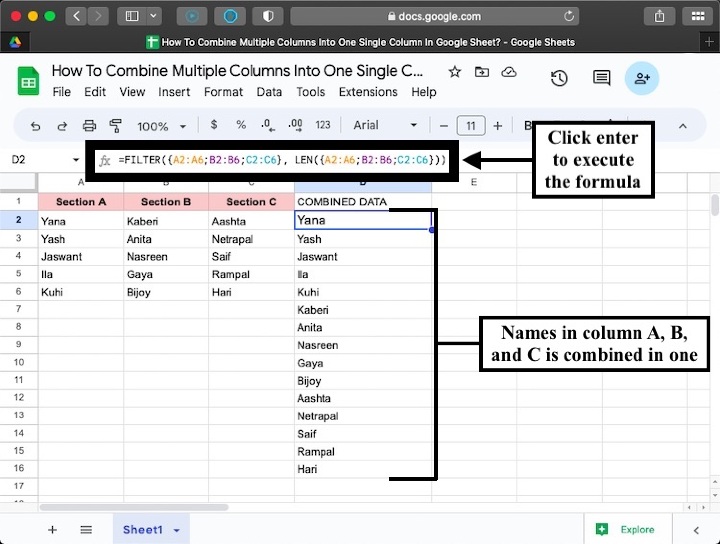
Task: Click the Undo arrow in toolbar
Action: (35, 126)
